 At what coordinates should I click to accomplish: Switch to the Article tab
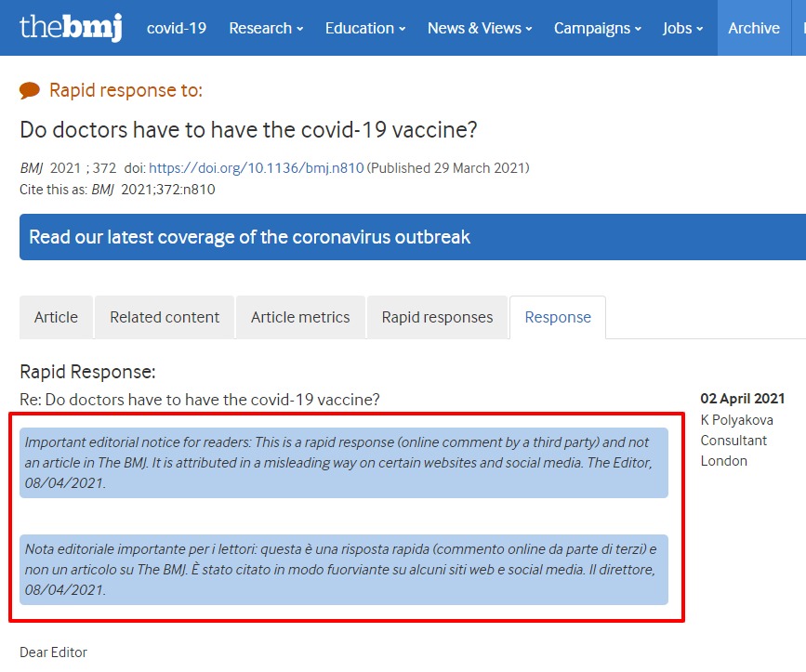(x=56, y=318)
